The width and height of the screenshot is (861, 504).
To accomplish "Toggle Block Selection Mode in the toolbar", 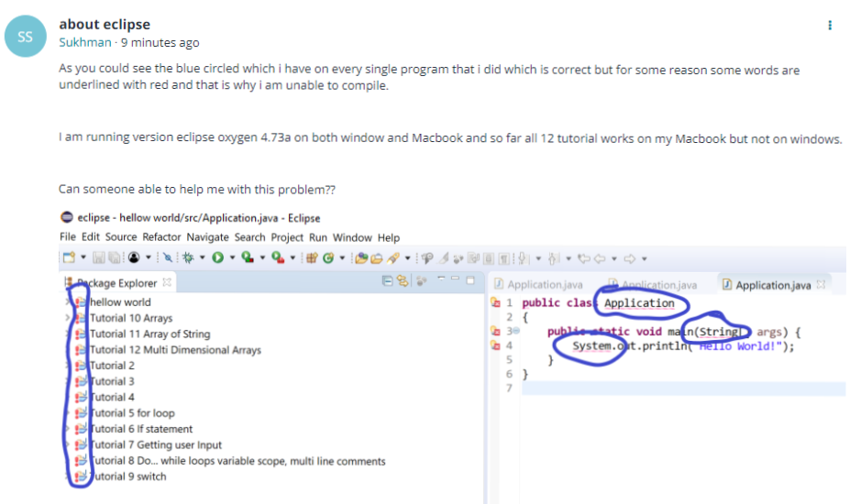I will (x=489, y=258).
